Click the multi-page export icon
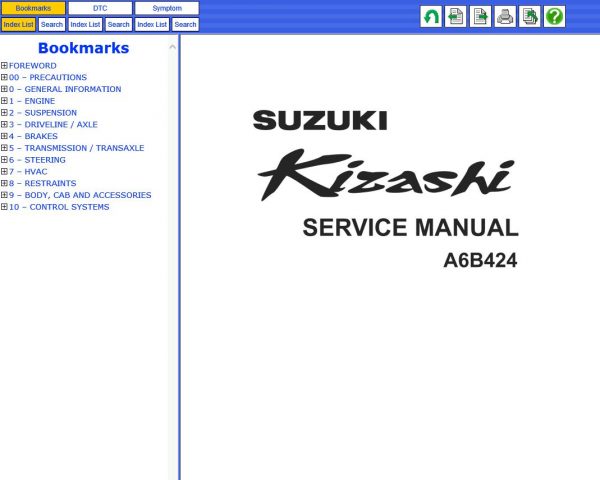The image size is (600, 480). [x=530, y=17]
